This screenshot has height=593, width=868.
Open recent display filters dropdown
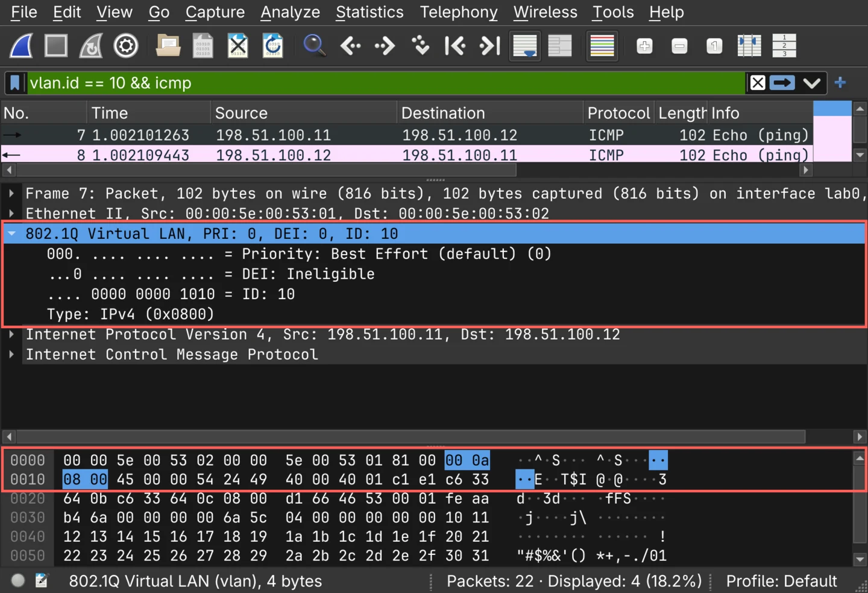[x=812, y=83]
